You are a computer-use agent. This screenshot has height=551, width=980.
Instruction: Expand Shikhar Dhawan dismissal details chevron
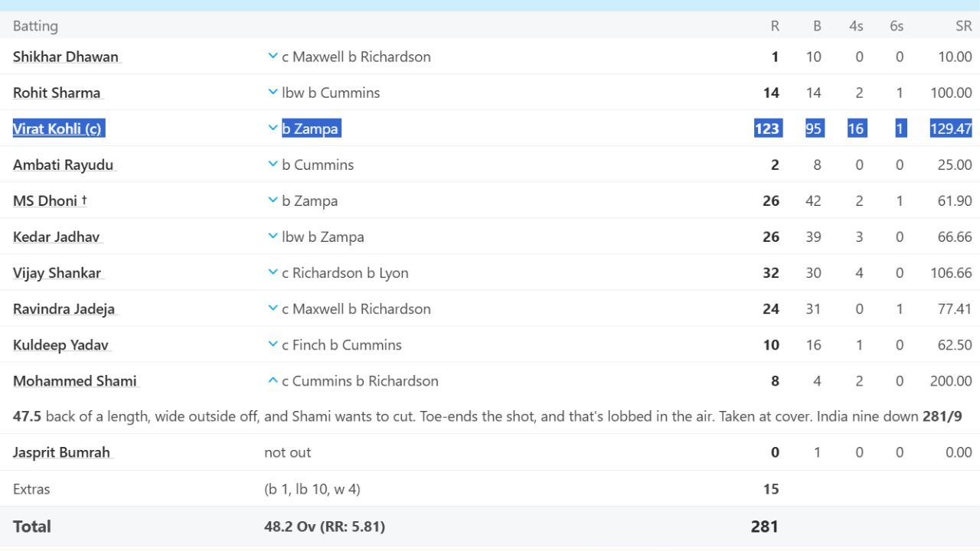(x=273, y=57)
